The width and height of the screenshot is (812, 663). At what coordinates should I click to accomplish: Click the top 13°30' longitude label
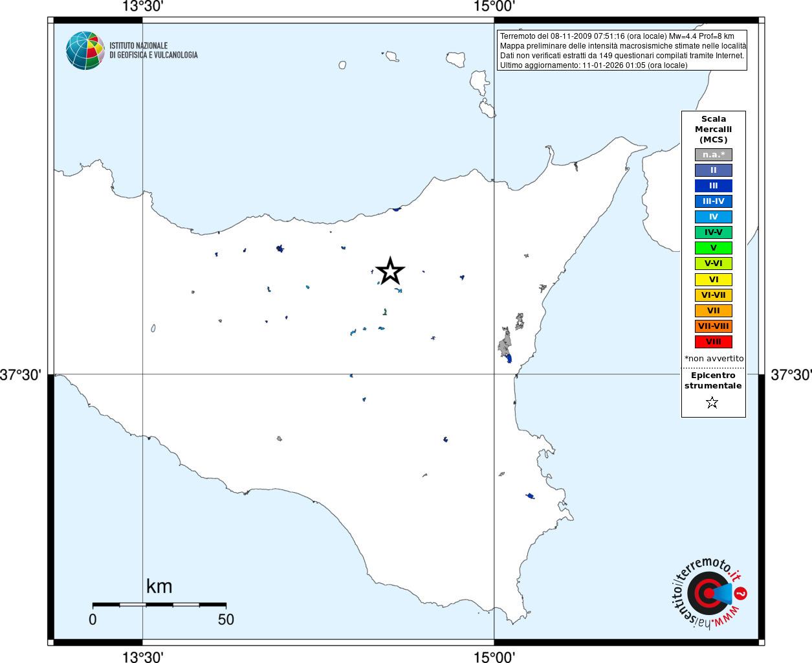tap(143, 6)
